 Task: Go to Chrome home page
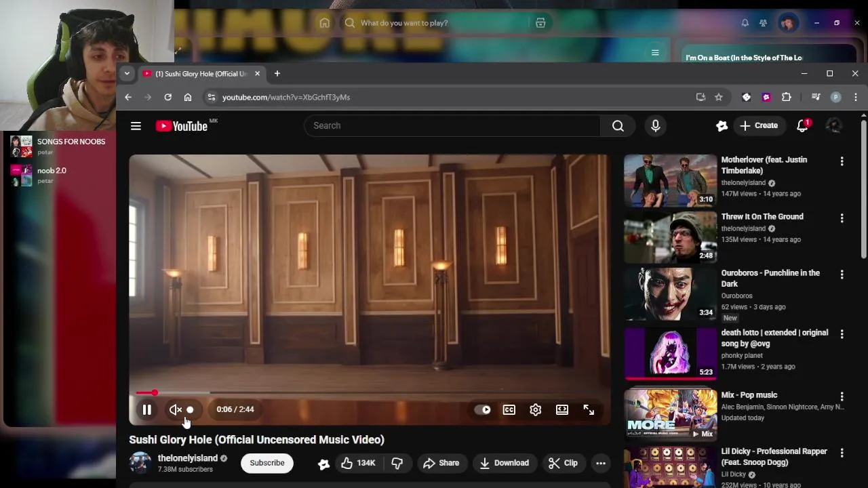point(188,97)
